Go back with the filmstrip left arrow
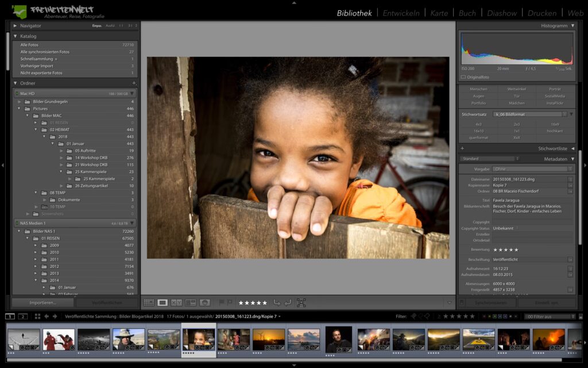Screen dimensions: 588x368 coord(47,316)
